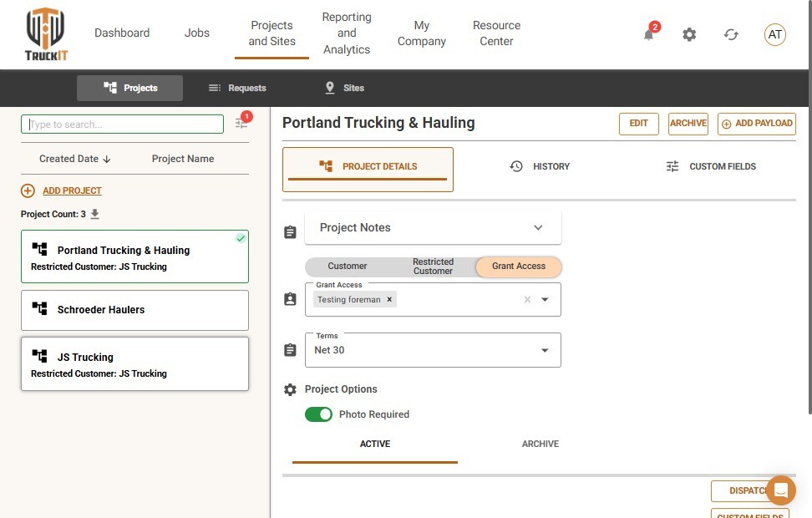Open the Terms Net 30 dropdown

click(433, 350)
